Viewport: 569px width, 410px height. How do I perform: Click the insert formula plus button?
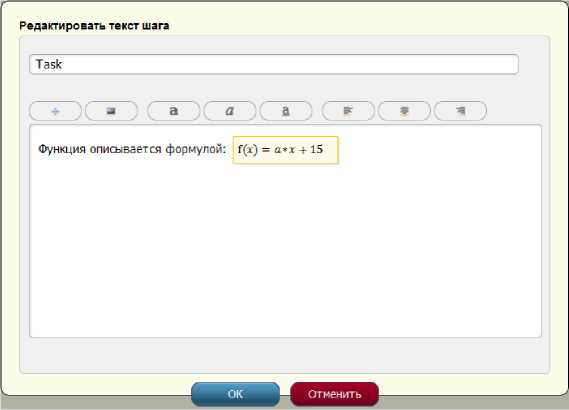(55, 111)
